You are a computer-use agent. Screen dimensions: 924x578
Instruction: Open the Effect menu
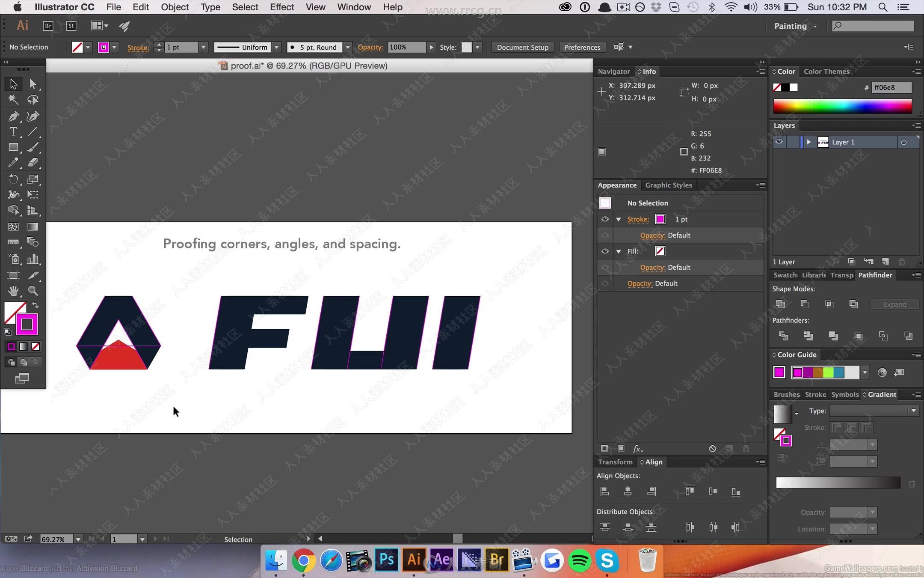tap(282, 7)
